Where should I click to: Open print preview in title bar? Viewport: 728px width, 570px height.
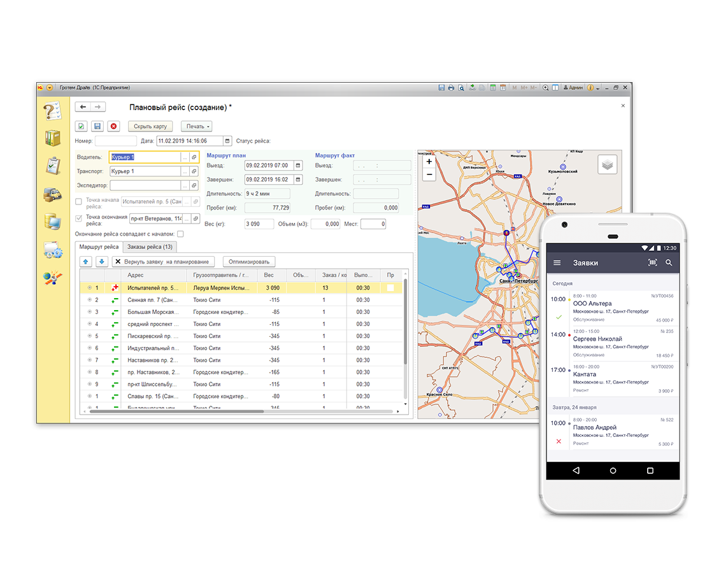click(461, 88)
